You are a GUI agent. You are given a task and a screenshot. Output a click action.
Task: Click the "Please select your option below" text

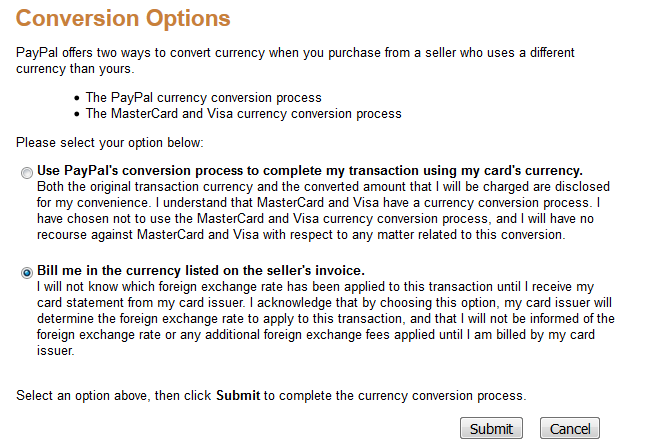point(110,142)
